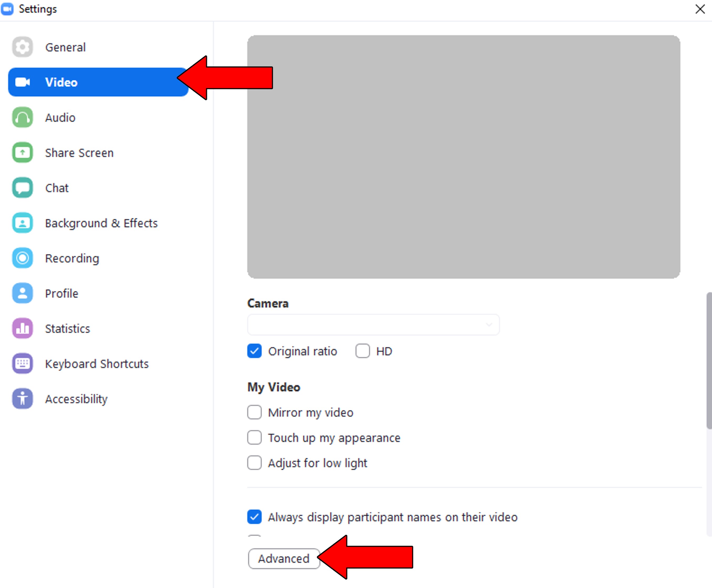Image resolution: width=712 pixels, height=588 pixels.
Task: Expand the camera device list chevron
Action: tap(489, 325)
